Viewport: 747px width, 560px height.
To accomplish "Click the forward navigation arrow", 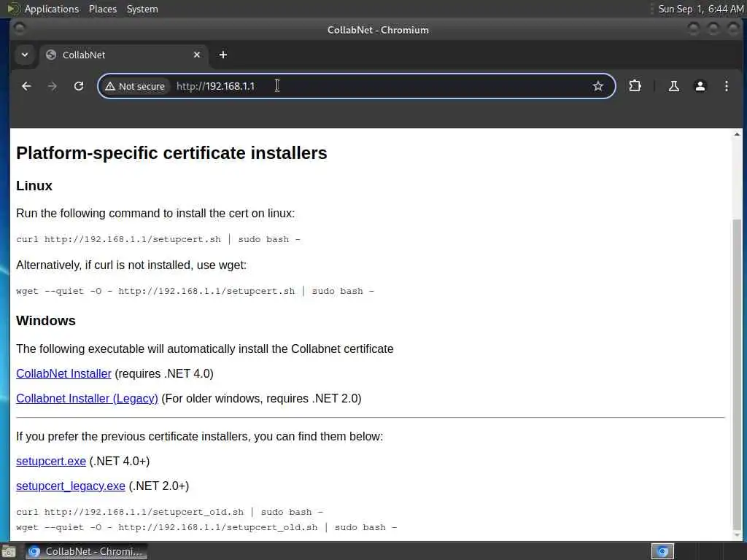I will [53, 86].
